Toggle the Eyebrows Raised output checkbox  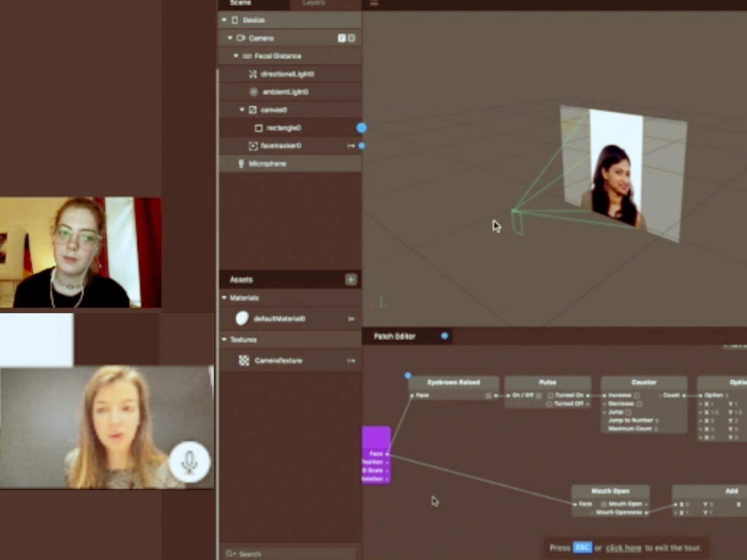coord(488,395)
